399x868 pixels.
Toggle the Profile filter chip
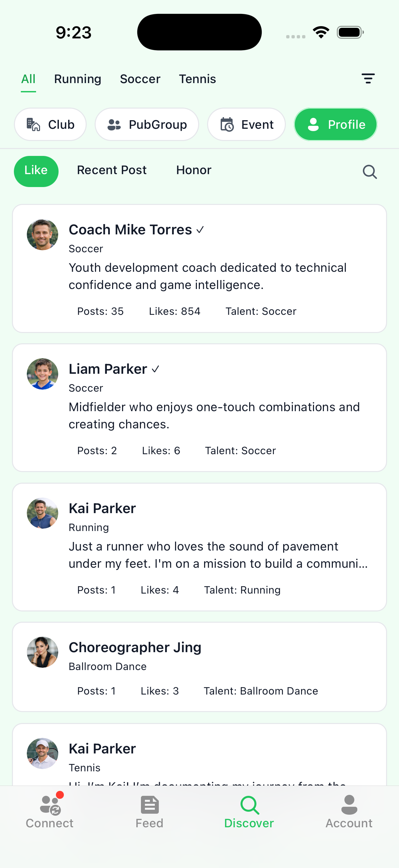[335, 124]
